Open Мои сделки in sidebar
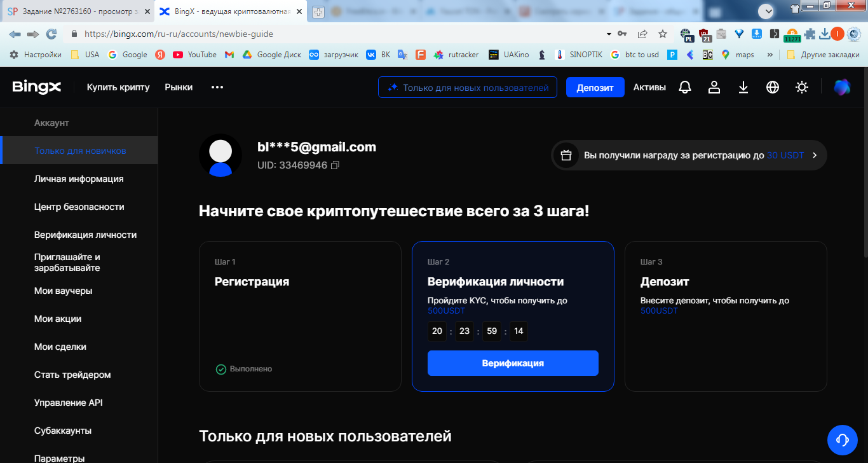This screenshot has height=463, width=868. (79, 347)
